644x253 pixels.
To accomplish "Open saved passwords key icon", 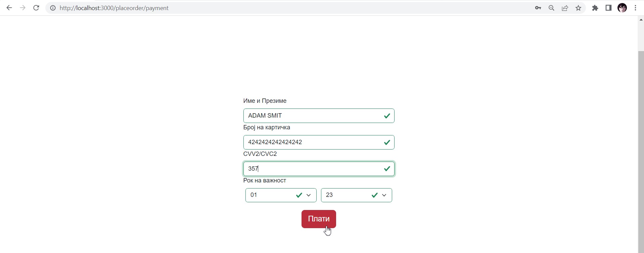I will tap(538, 8).
